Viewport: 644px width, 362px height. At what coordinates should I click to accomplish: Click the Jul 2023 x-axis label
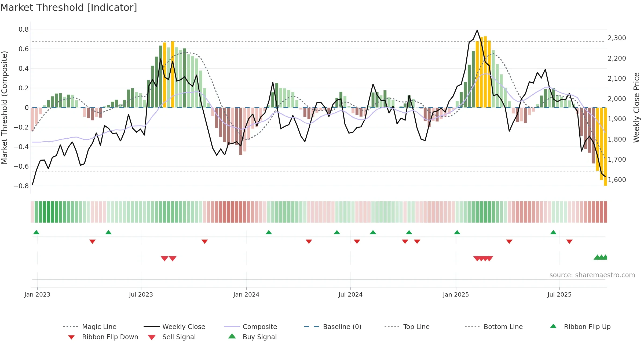[141, 294]
